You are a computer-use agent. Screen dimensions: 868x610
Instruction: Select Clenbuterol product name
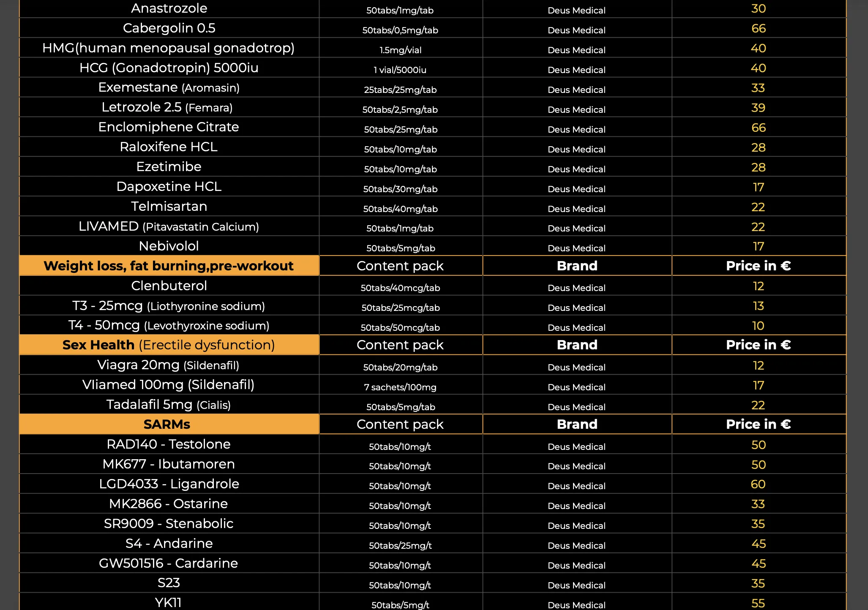coord(169,286)
